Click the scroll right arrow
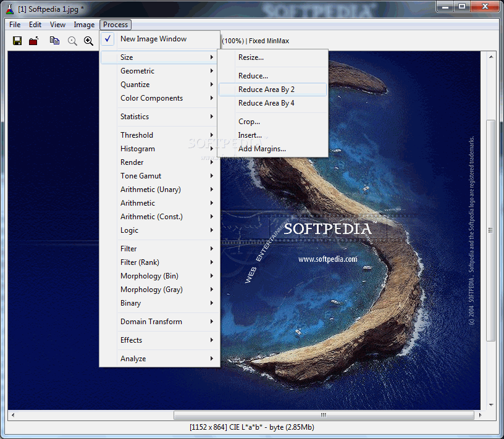Viewport: 504px width, 439px height. (x=480, y=415)
